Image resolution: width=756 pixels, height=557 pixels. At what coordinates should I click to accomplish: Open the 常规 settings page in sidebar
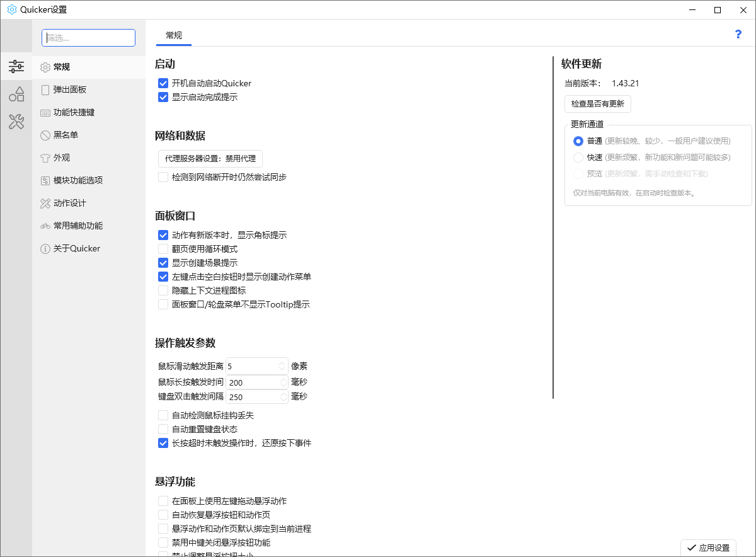click(x=89, y=67)
